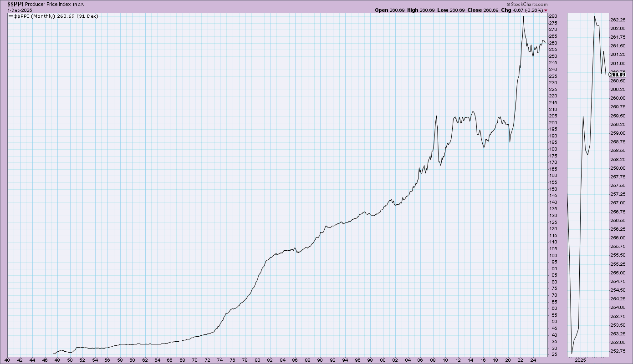Click the $$PPI ticker symbol title
This screenshot has width=633, height=364.
pyautogui.click(x=15, y=4)
